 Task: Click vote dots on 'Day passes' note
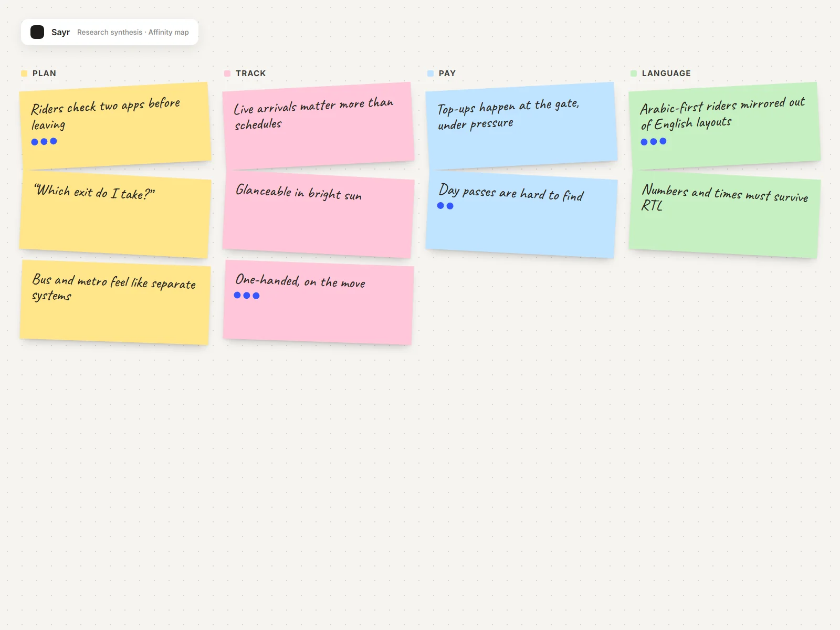tap(445, 206)
